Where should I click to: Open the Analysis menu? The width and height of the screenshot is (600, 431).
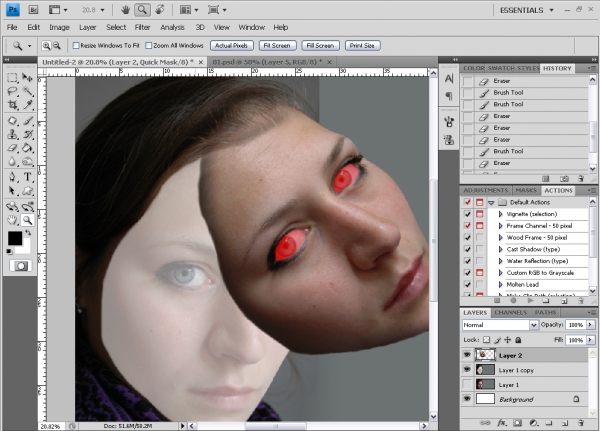173,27
